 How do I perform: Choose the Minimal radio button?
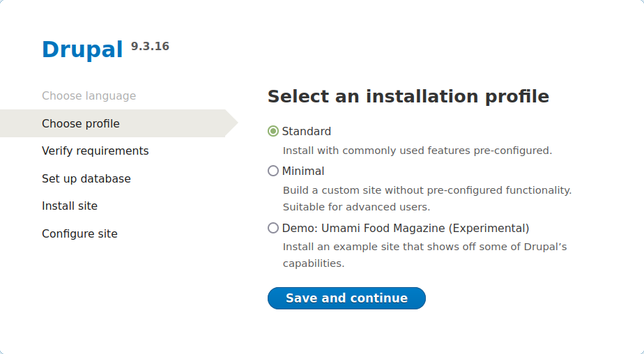click(x=273, y=171)
